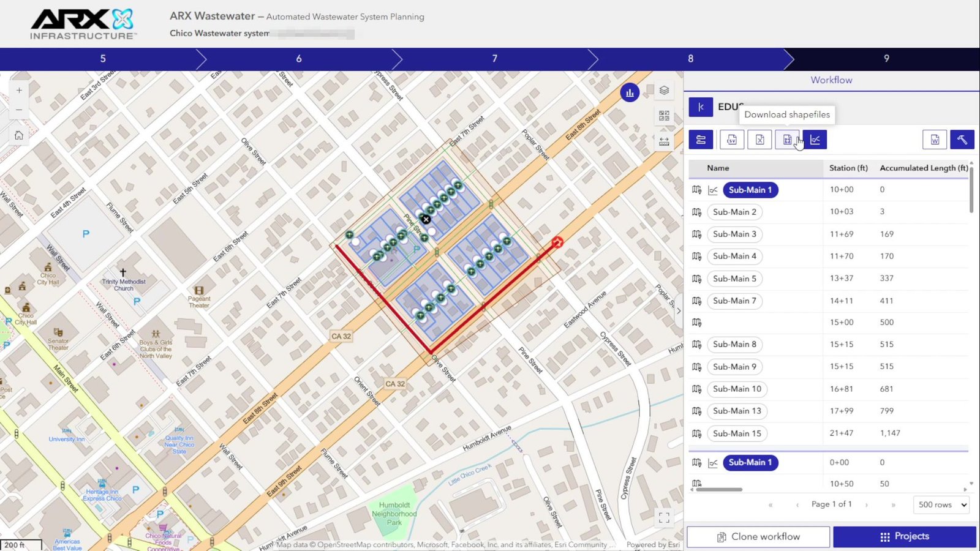The height and width of the screenshot is (551, 980).
Task: Go to workflow step 6
Action: pyautogui.click(x=299, y=59)
